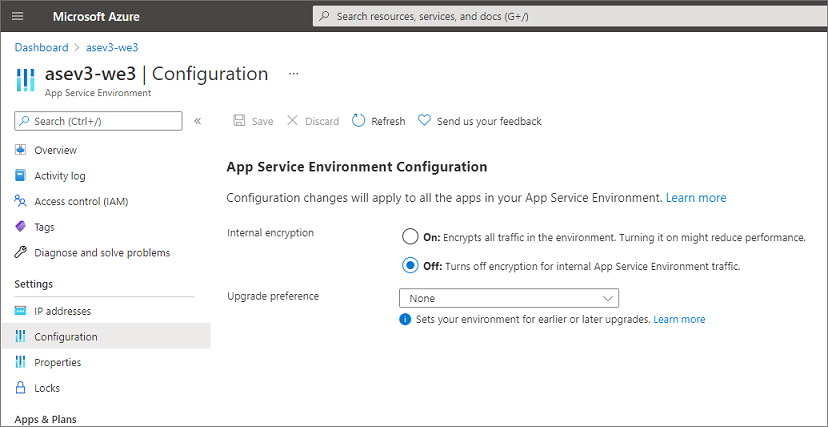Click the Overview icon in sidebar

21,150
